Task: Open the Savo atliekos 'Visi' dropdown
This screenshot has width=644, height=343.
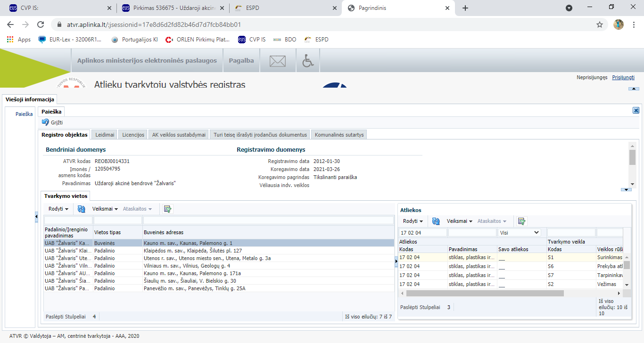Action: [520, 232]
